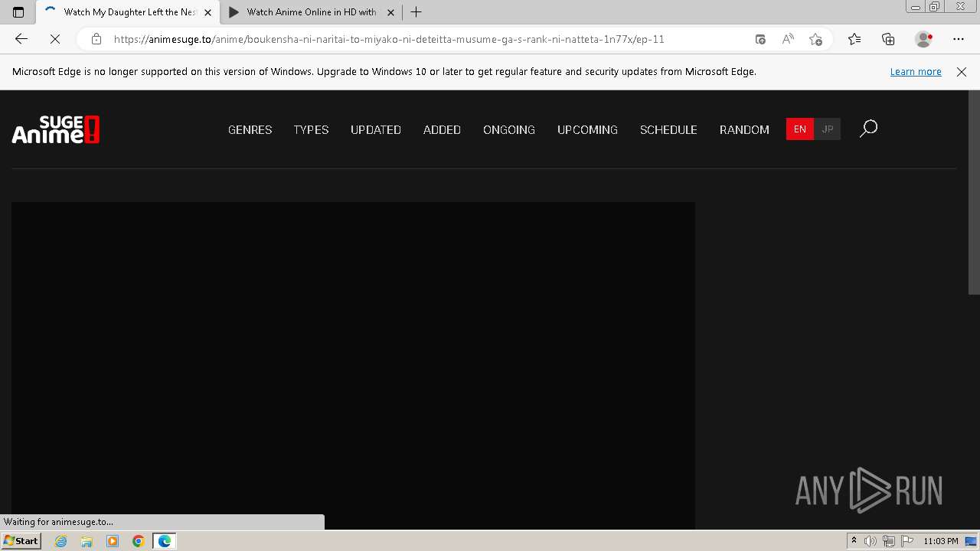The height and width of the screenshot is (551, 980).
Task: Click Show desktop icon beside the clock
Action: (971, 541)
